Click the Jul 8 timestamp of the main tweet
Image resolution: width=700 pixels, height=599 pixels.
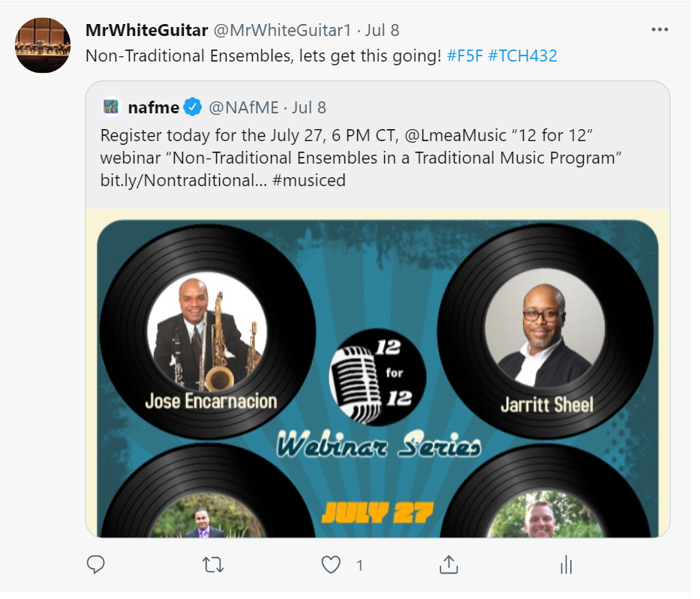[x=382, y=30]
